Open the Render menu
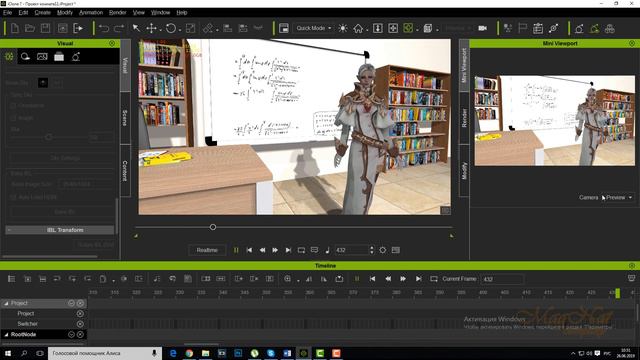Image resolution: width=640 pixels, height=360 pixels. click(x=118, y=13)
